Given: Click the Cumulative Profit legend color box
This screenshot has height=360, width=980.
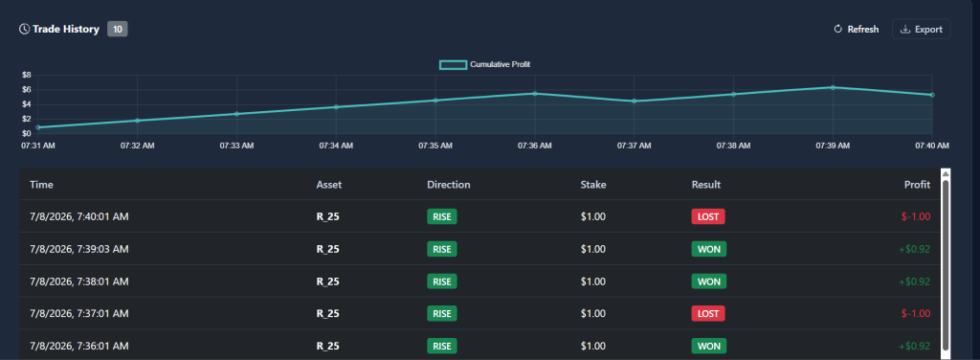Looking at the screenshot, I should pyautogui.click(x=453, y=64).
